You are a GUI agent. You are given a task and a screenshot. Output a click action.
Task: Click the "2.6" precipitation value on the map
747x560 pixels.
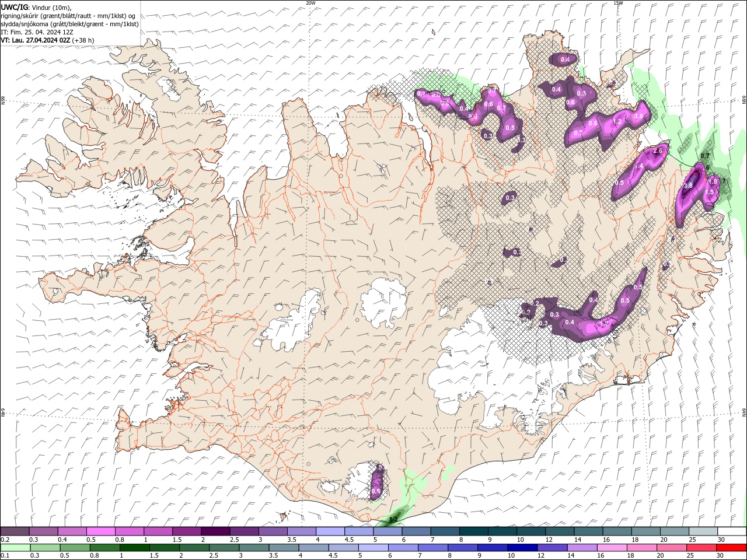658,151
